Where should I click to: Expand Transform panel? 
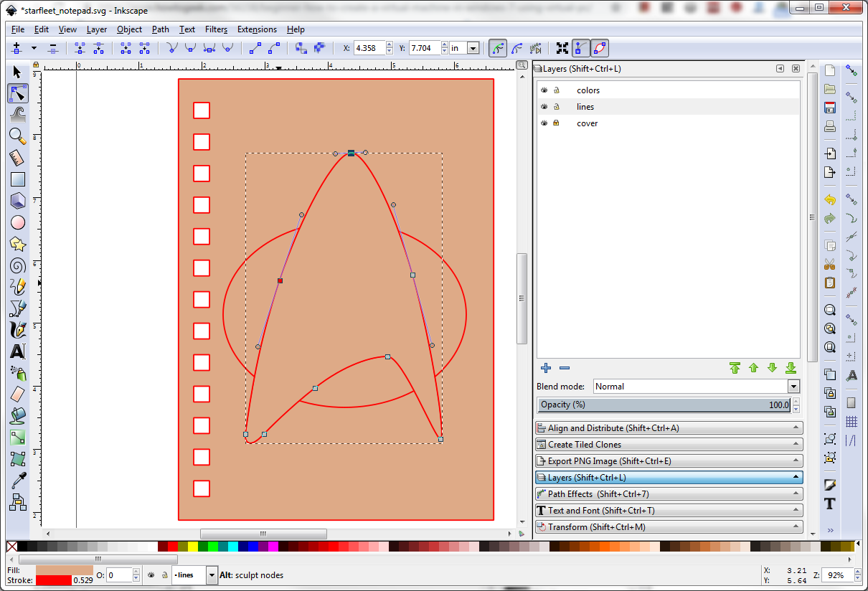[669, 527]
